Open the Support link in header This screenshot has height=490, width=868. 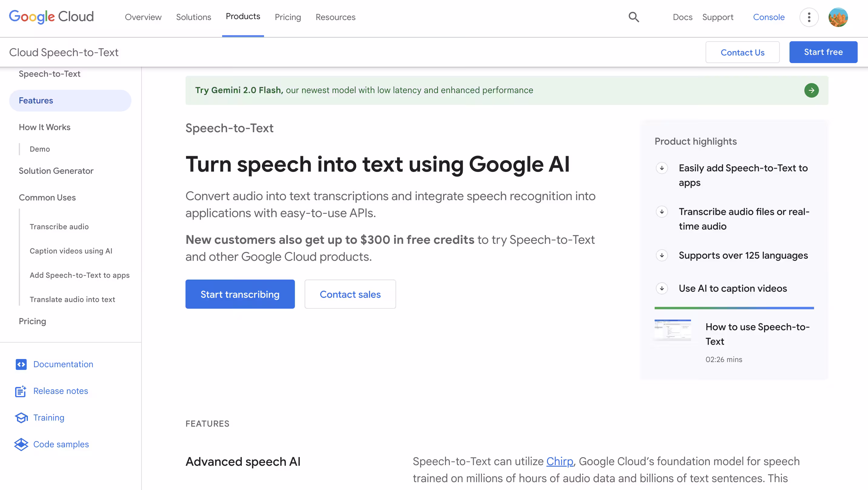(x=718, y=17)
